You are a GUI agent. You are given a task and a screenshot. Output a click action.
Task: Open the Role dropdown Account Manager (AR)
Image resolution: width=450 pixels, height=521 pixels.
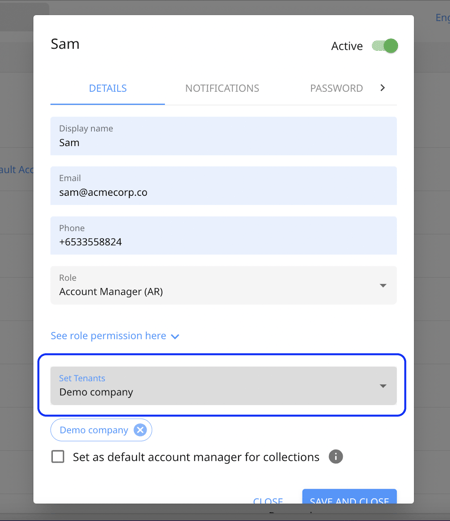223,285
